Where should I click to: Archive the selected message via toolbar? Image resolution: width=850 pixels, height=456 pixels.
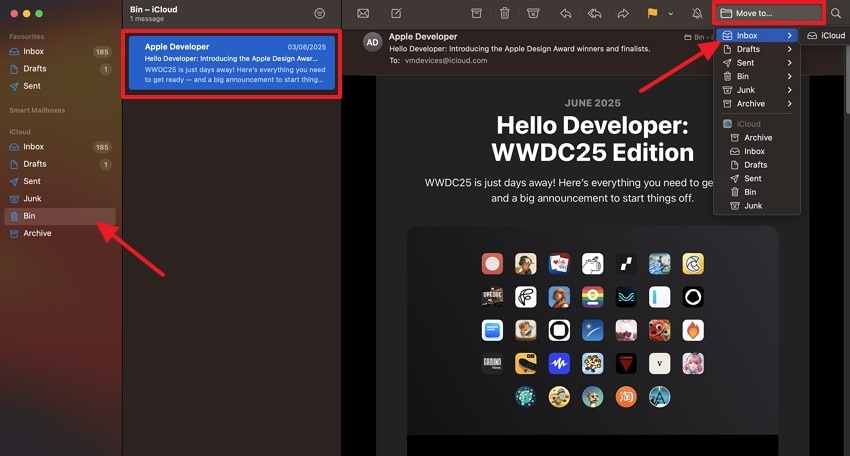coord(476,14)
